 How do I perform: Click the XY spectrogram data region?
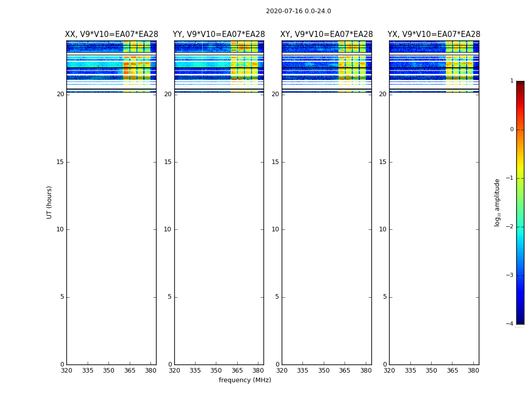(x=326, y=66)
